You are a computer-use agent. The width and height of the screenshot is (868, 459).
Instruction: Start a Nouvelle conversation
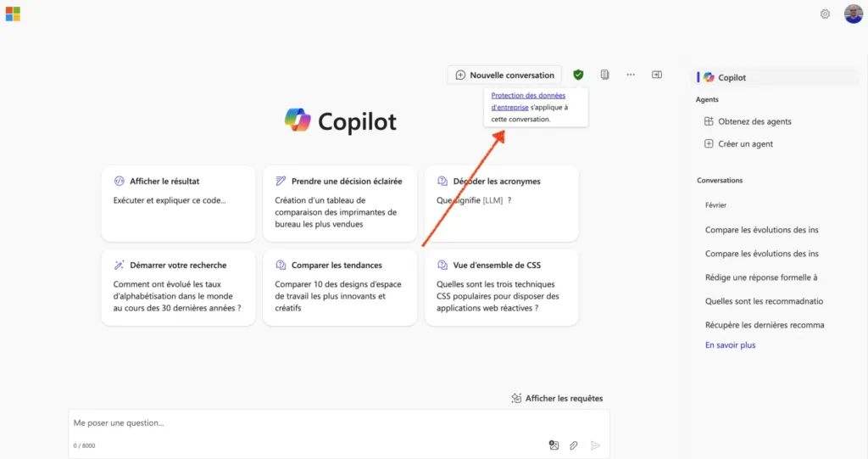504,75
